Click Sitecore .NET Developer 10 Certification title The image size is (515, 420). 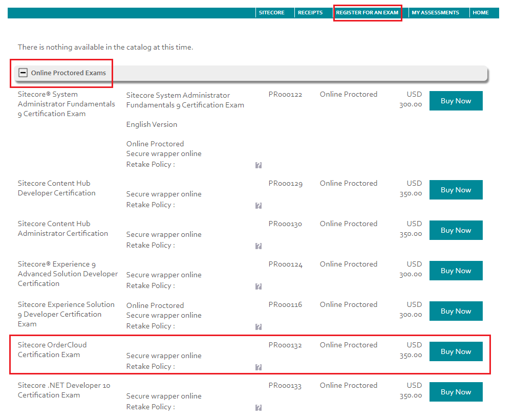64,390
